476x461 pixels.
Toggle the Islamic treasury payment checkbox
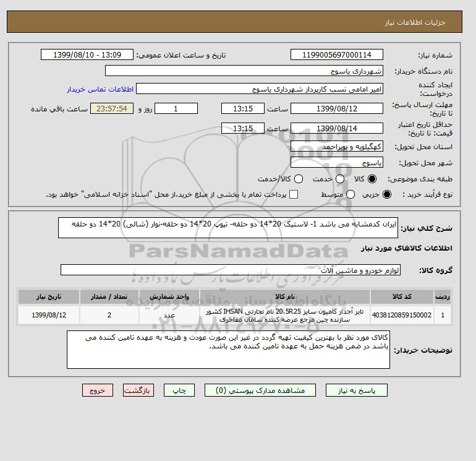click(294, 194)
